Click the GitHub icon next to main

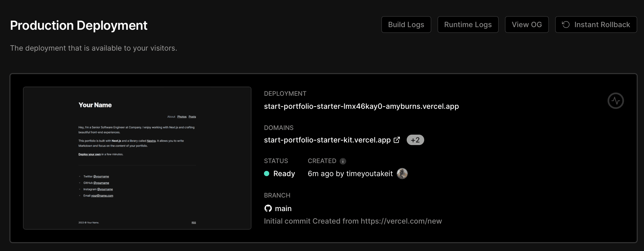[x=268, y=208]
